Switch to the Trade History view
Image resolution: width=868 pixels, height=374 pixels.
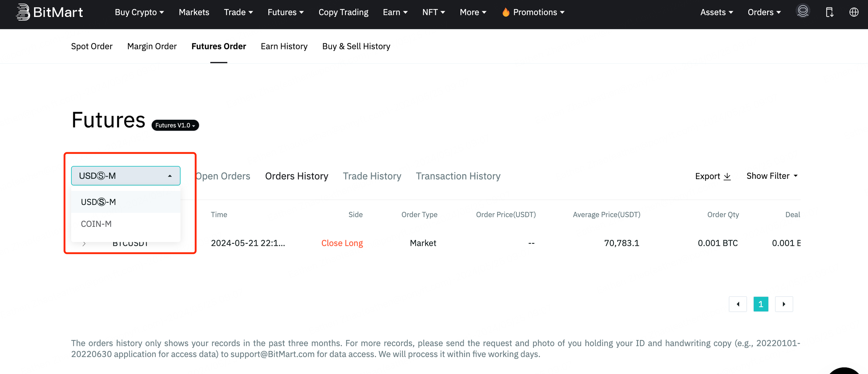point(372,176)
